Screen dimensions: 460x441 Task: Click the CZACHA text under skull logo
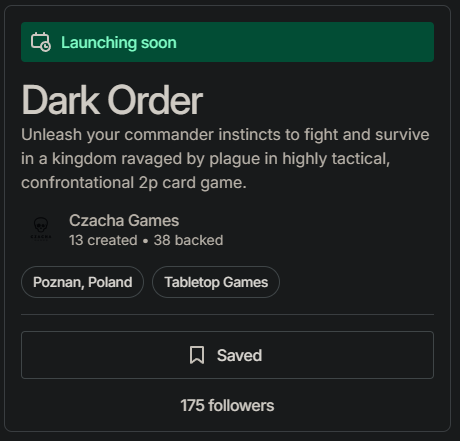41,237
